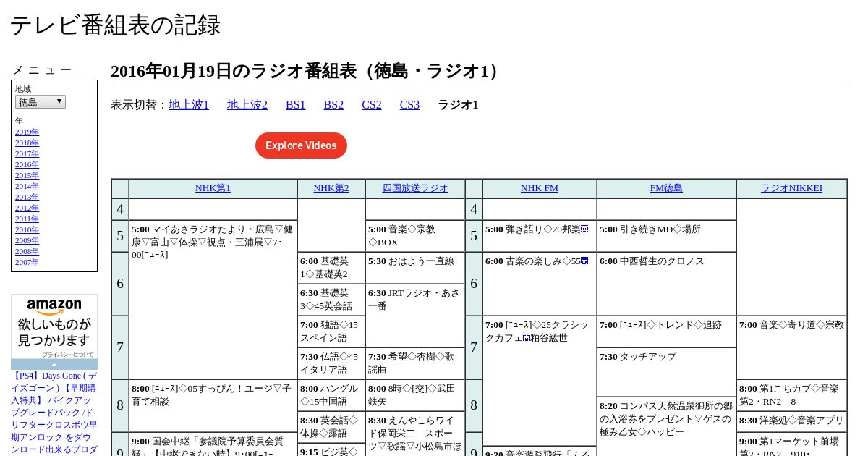
Task: Open the 2010年 archive link
Action: click(x=27, y=230)
